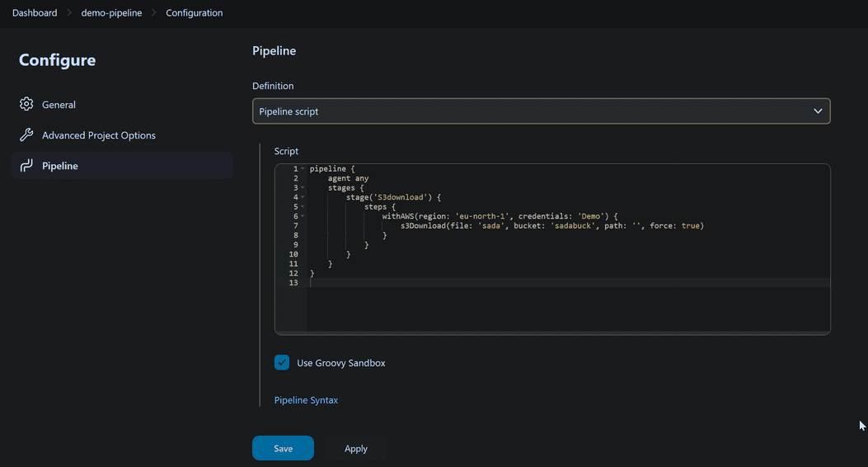
Task: Open the Pipeline Syntax link
Action: coord(306,400)
